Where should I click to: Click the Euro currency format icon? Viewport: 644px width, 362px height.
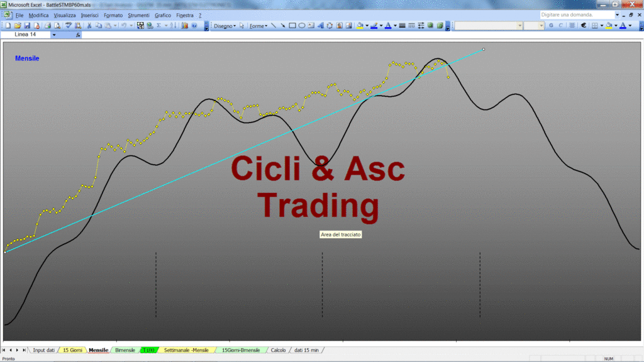point(583,25)
